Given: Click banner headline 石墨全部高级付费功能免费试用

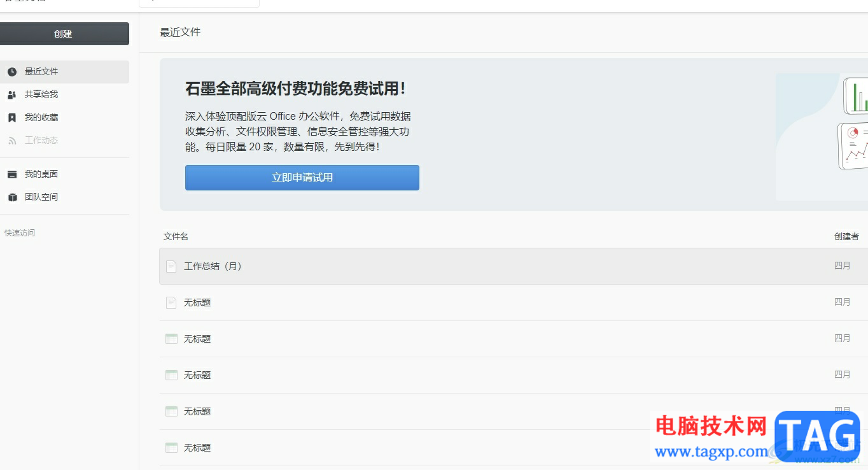Looking at the screenshot, I should (296, 89).
